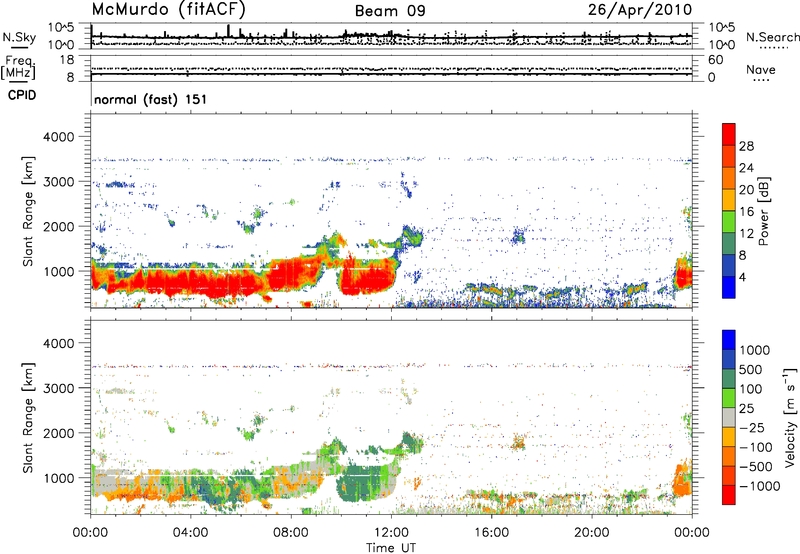
Task: Click the 500 label on the Velocity colorbar
Action: [x=753, y=370]
